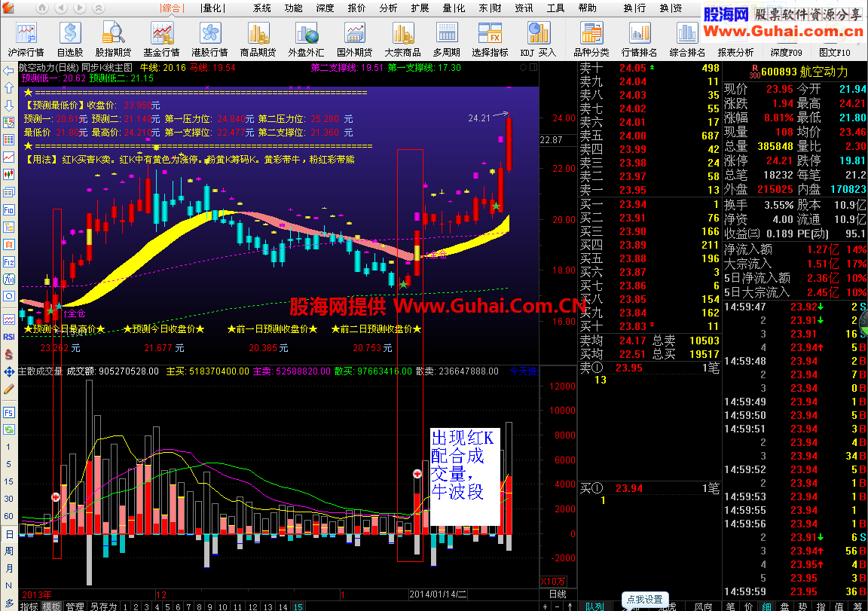Click the sidebar move-crosshair arrows icon
The height and width of the screenshot is (611, 868).
[x=9, y=372]
